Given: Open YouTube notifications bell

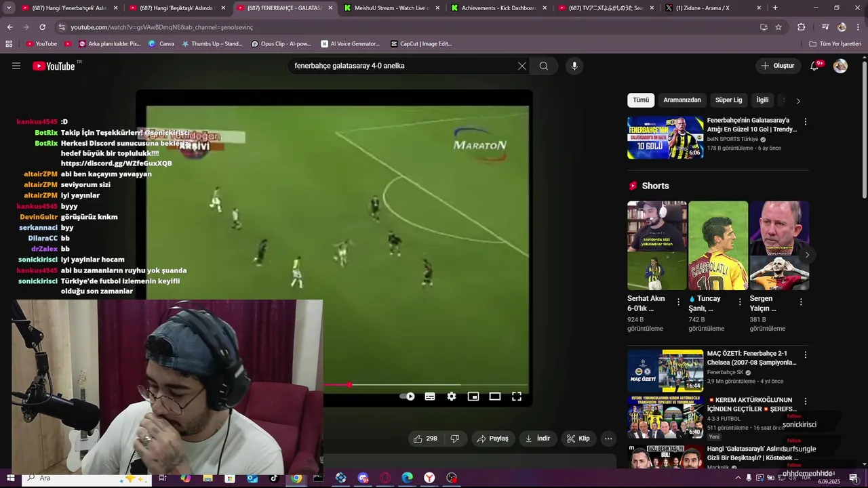Looking at the screenshot, I should point(814,66).
